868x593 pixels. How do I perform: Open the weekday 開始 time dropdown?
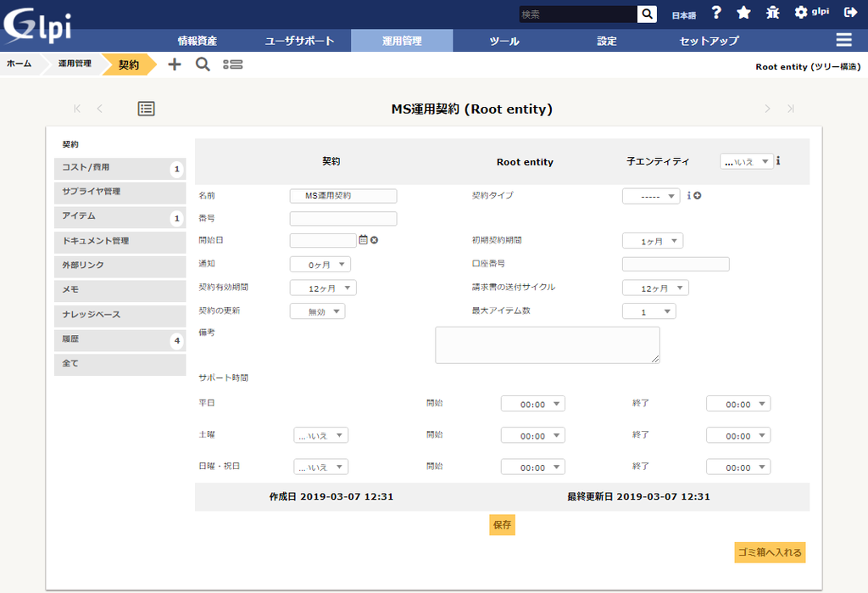[532, 403]
